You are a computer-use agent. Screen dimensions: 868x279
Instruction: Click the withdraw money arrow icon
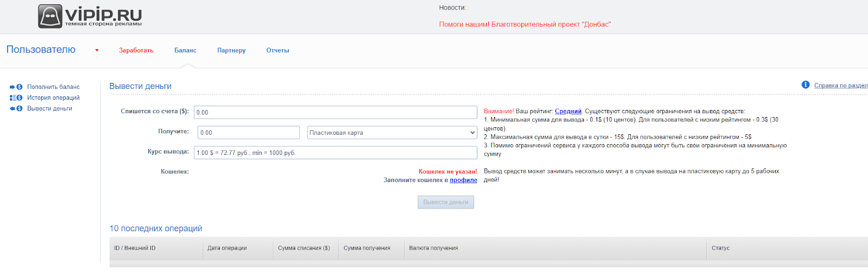pyautogui.click(x=16, y=109)
